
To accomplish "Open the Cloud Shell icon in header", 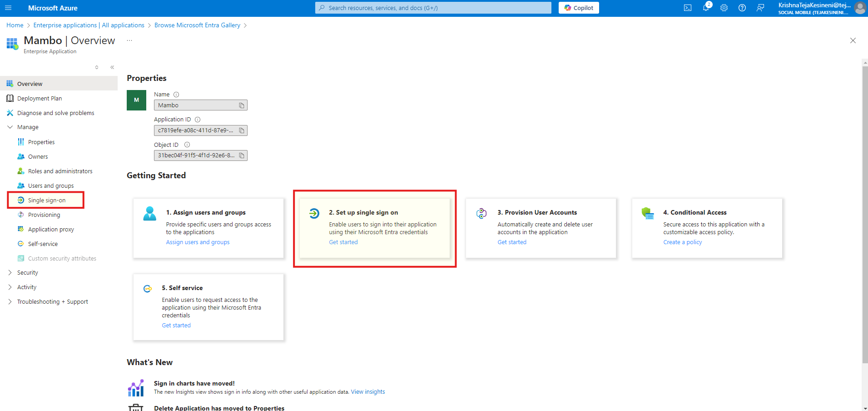I will [688, 8].
